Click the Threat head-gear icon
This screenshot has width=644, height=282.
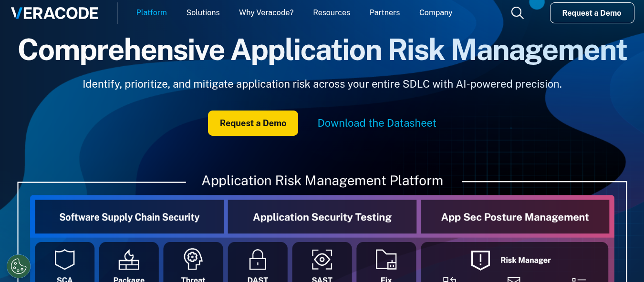point(193,260)
